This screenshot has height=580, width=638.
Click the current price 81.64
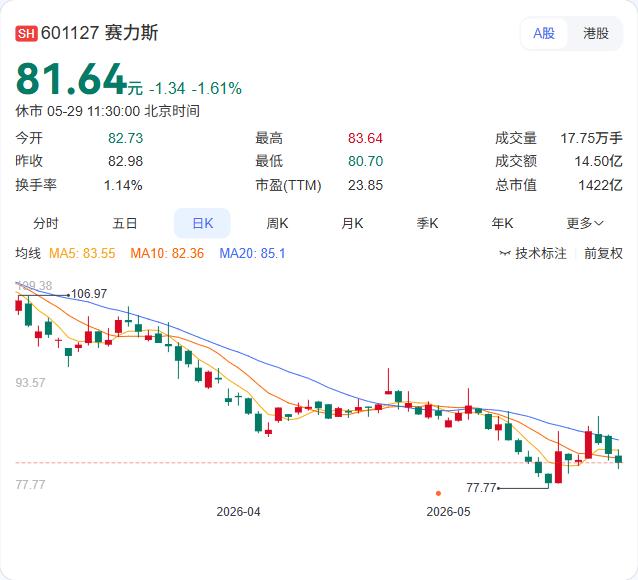pyautogui.click(x=72, y=80)
